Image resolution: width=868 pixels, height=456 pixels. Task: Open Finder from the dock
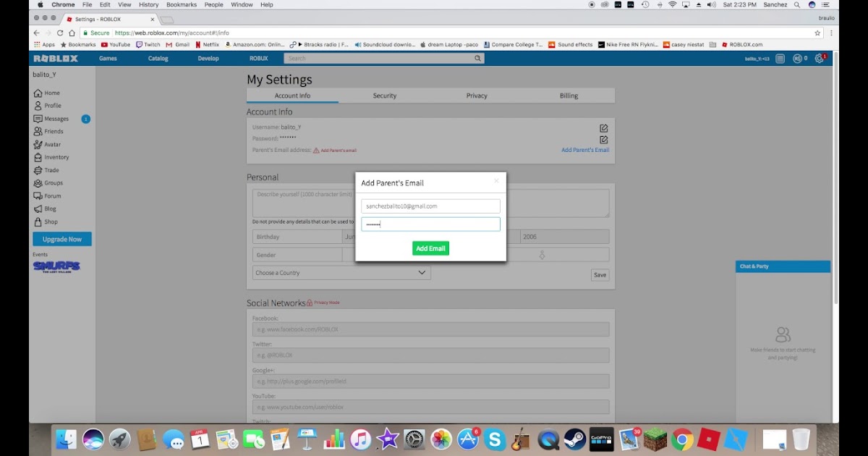[67, 439]
